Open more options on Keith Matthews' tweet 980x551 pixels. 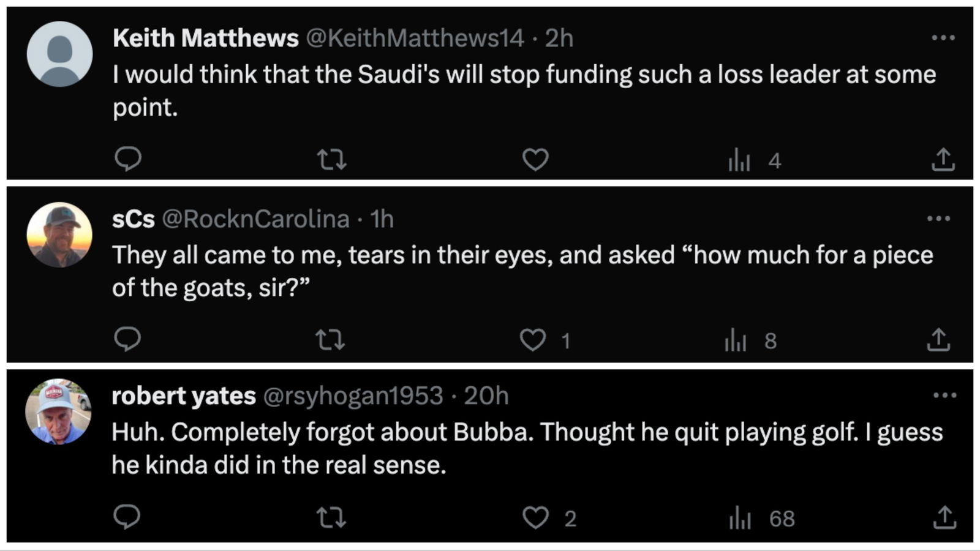(x=943, y=38)
